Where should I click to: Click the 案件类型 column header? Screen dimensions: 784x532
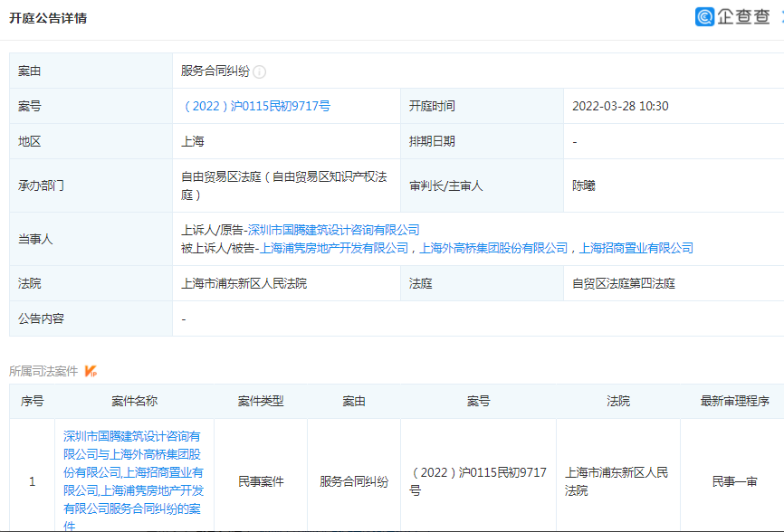point(261,401)
